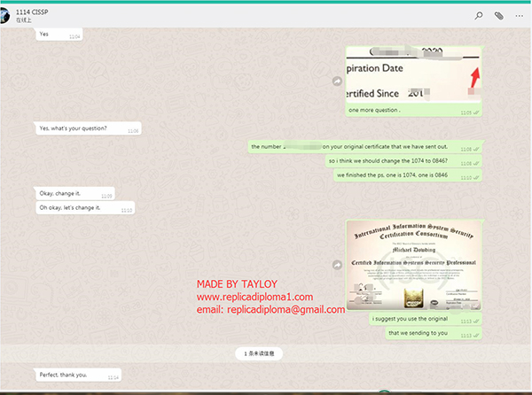Viewport: 532px width, 395px height.
Task: Select "so i think we should change the 1074 to 0846?"
Action: [403, 161]
